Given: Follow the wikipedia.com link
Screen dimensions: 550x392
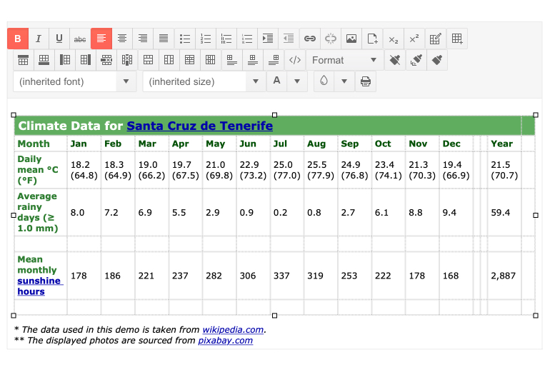Looking at the screenshot, I should tap(233, 330).
